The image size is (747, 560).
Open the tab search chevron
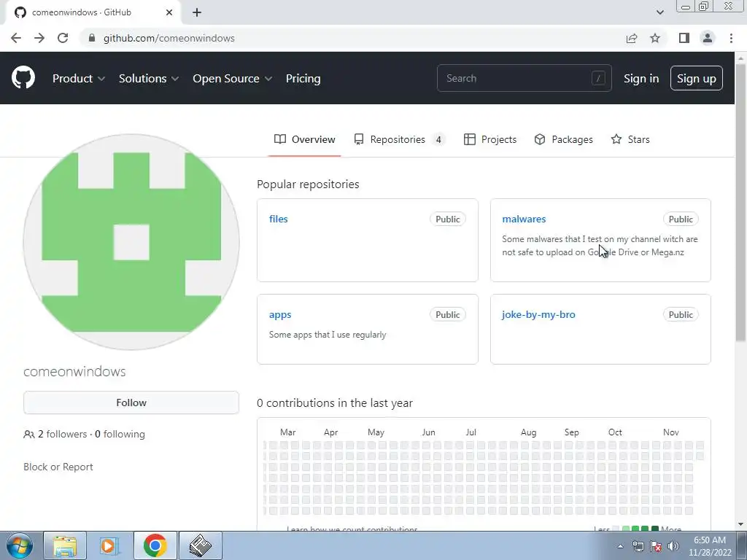tap(659, 12)
